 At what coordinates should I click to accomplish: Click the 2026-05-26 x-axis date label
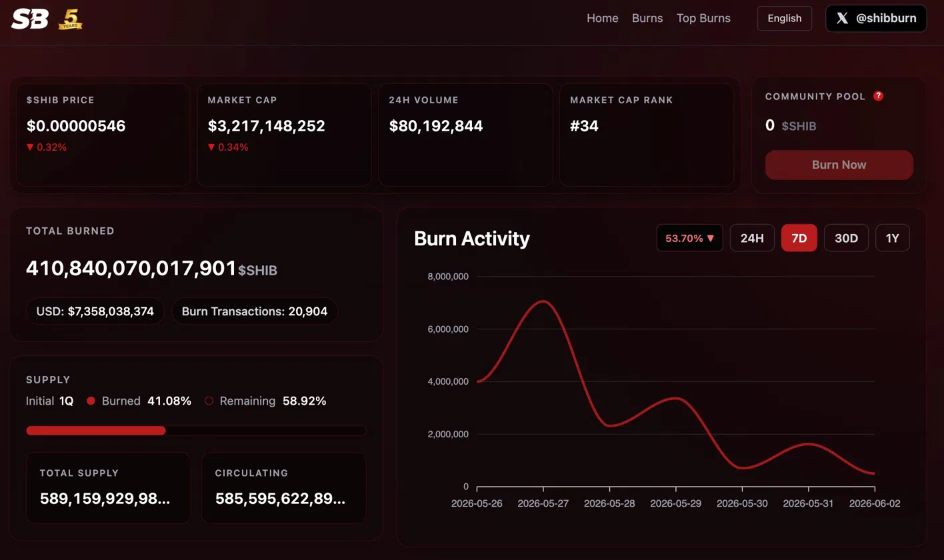[x=477, y=504]
